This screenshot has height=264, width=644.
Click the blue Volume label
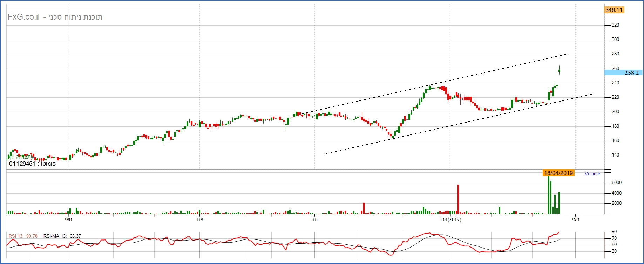(592, 174)
